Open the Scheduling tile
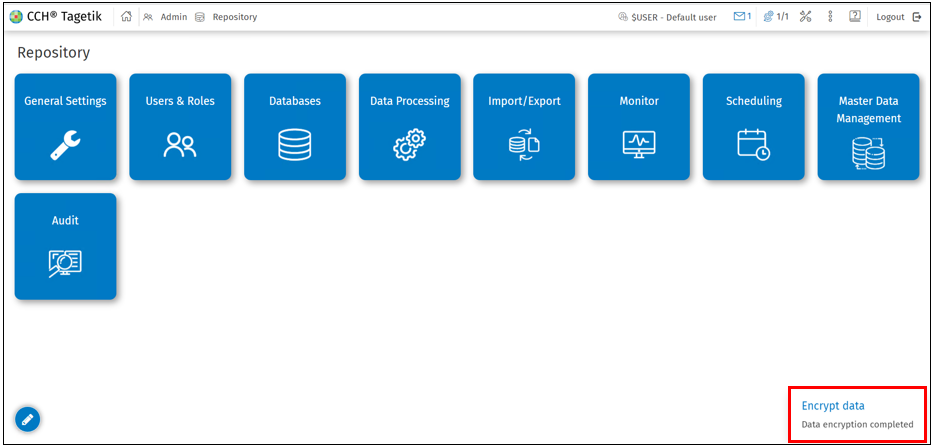This screenshot has height=447, width=935. (754, 126)
